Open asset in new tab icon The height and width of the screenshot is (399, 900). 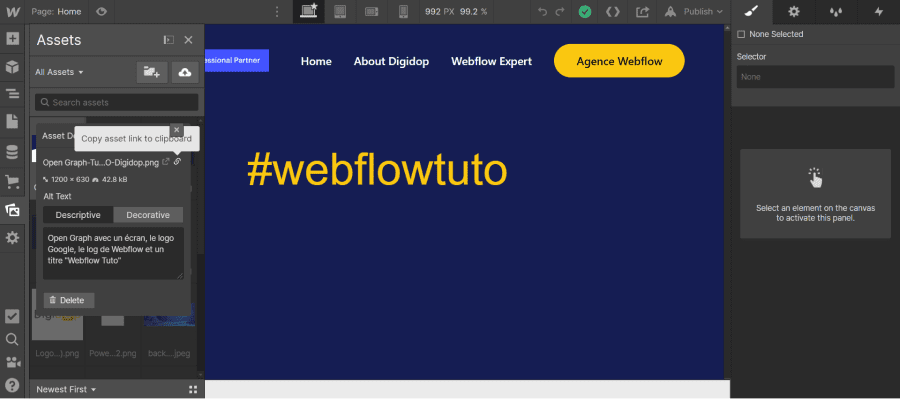pyautogui.click(x=166, y=162)
